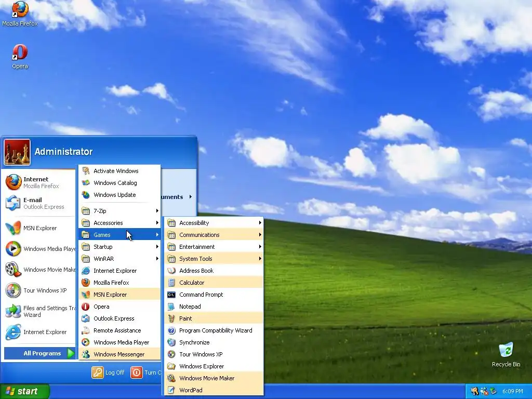Open Windows Media Player in left pane
Screen dimensions: 532x399
coord(39,249)
